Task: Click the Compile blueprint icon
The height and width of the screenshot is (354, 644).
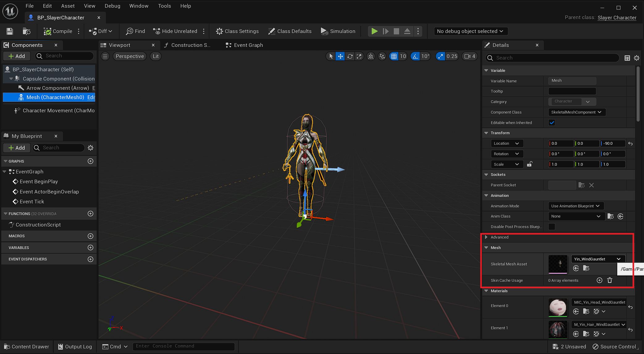Action: [47, 31]
